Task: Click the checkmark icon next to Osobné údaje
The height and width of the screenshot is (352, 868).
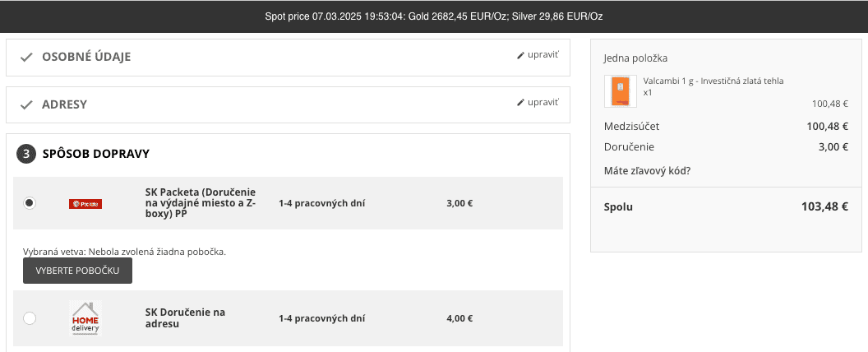Action: point(26,57)
